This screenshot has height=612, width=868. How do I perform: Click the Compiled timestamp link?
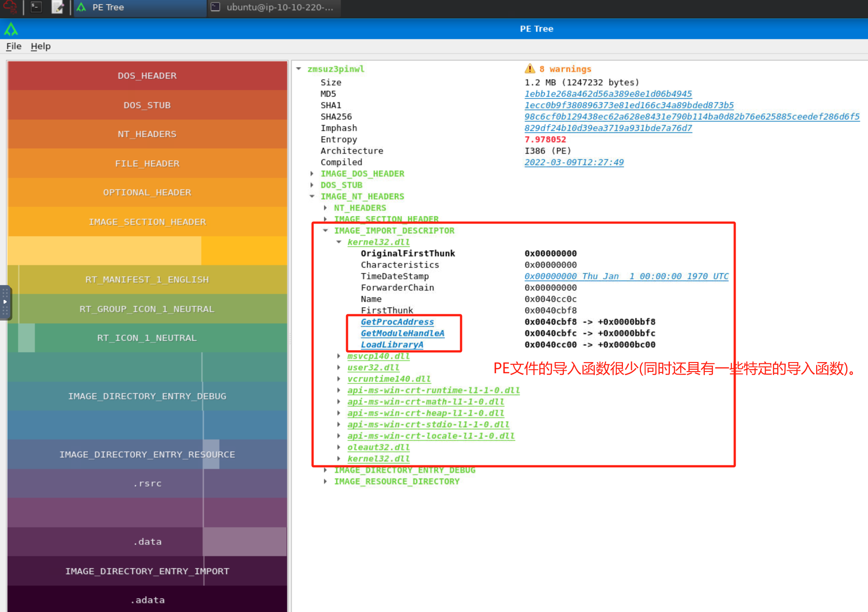(x=574, y=162)
